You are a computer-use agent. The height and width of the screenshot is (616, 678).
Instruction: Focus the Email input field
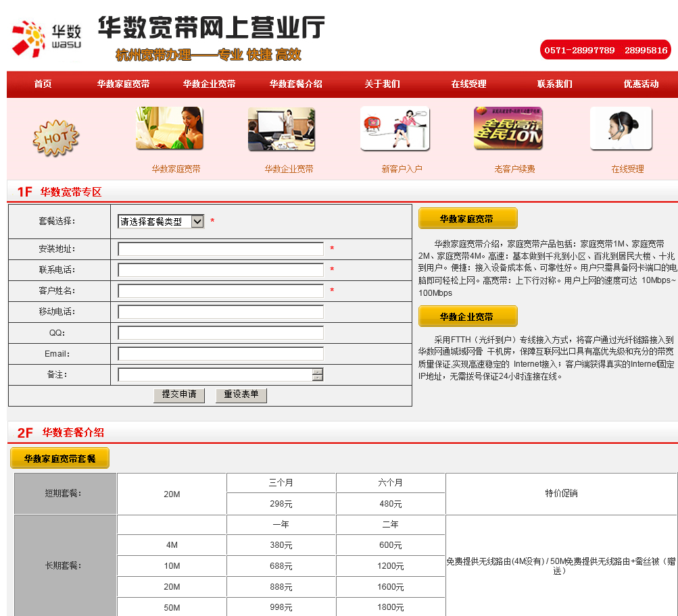point(220,354)
